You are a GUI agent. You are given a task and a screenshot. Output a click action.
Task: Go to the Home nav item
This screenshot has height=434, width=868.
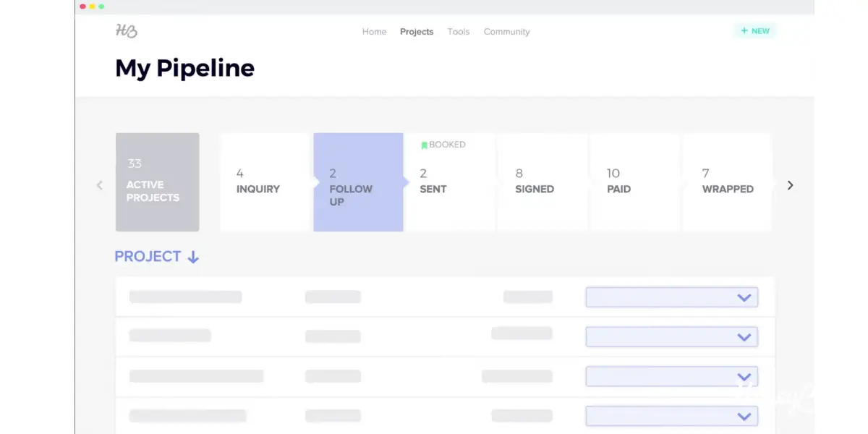375,32
